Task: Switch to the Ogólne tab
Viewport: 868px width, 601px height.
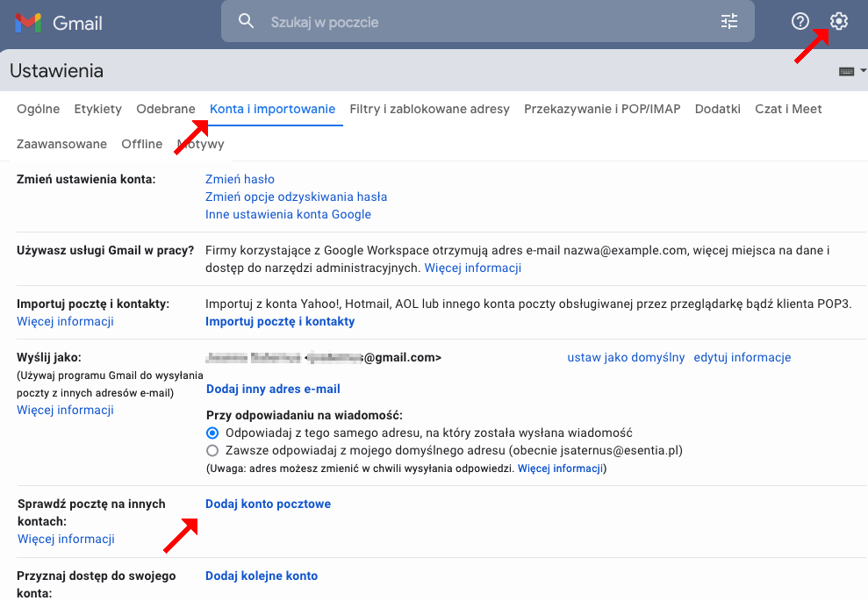Action: pos(38,109)
